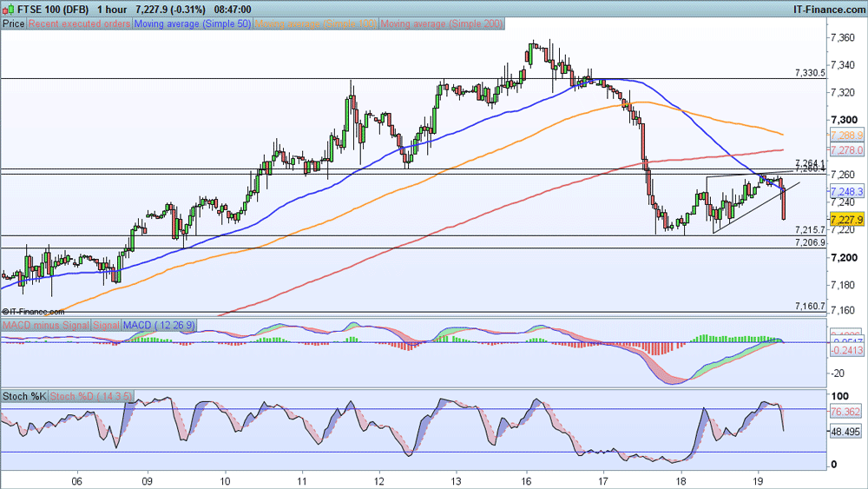Screen dimensions: 868x489
Task: Select Moving average (Simple 100) legend
Action: tap(316, 23)
